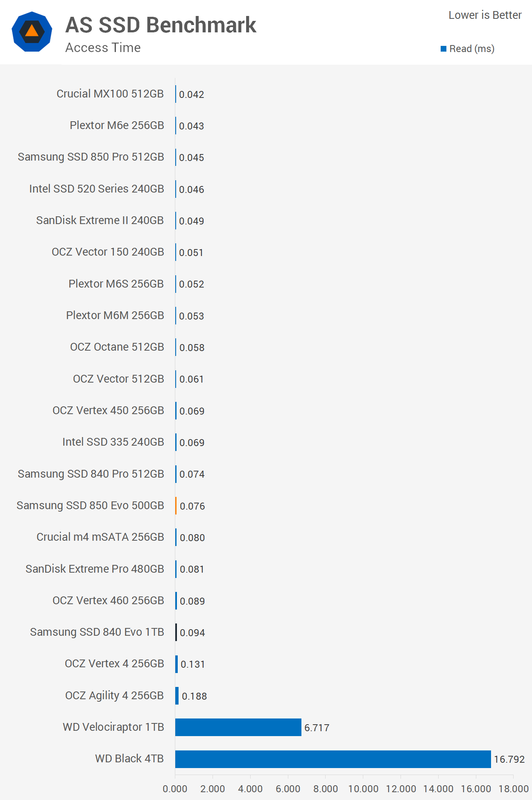Click the Crucial MX100 512GB label
532x800 pixels.
click(110, 94)
